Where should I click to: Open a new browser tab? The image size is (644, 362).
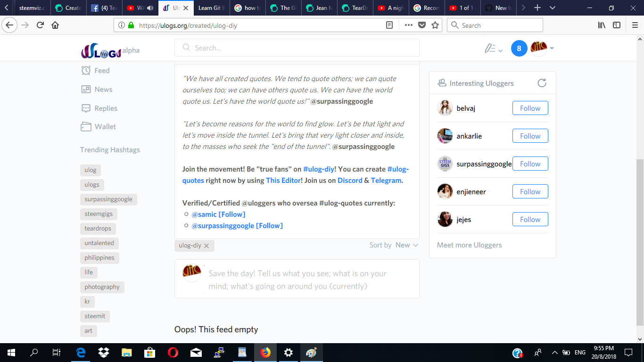pos(537,8)
